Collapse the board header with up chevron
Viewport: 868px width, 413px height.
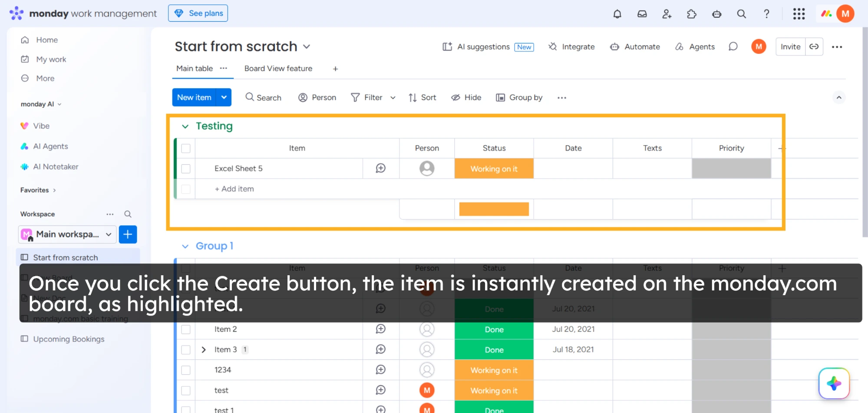839,97
